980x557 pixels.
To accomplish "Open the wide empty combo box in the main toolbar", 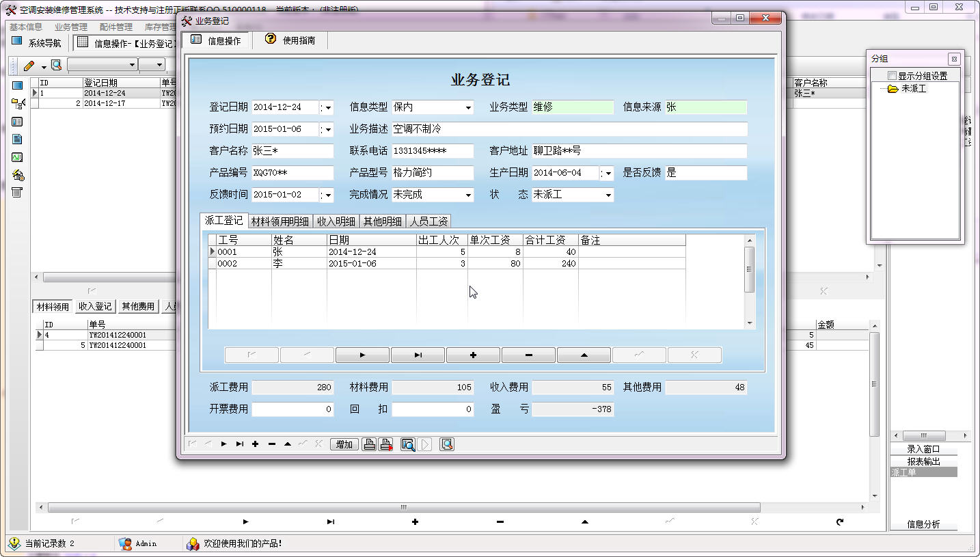I will [x=103, y=65].
